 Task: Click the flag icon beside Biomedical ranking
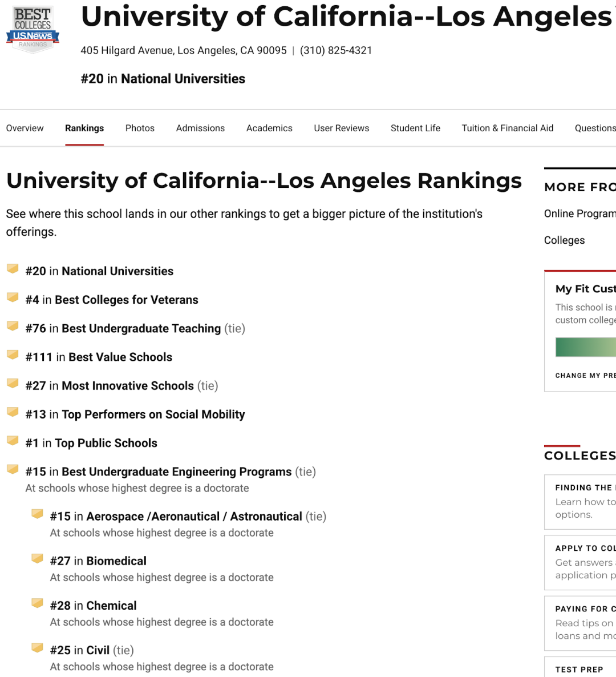(37, 558)
